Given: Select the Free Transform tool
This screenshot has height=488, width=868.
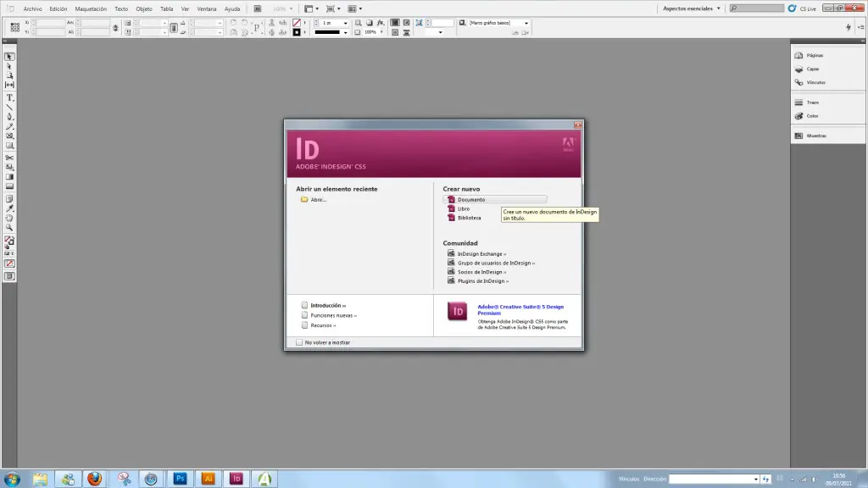Looking at the screenshot, I should coord(9,167).
